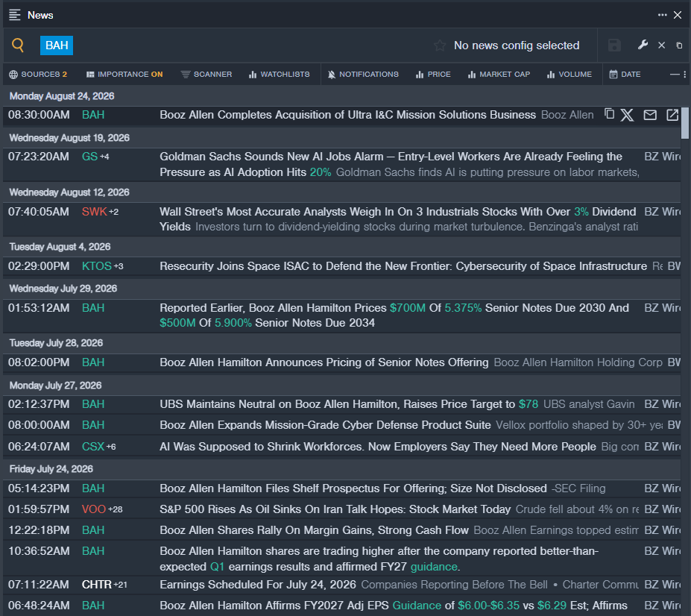Open the Sources 2 filter
Image resolution: width=691 pixels, height=616 pixels.
[38, 75]
